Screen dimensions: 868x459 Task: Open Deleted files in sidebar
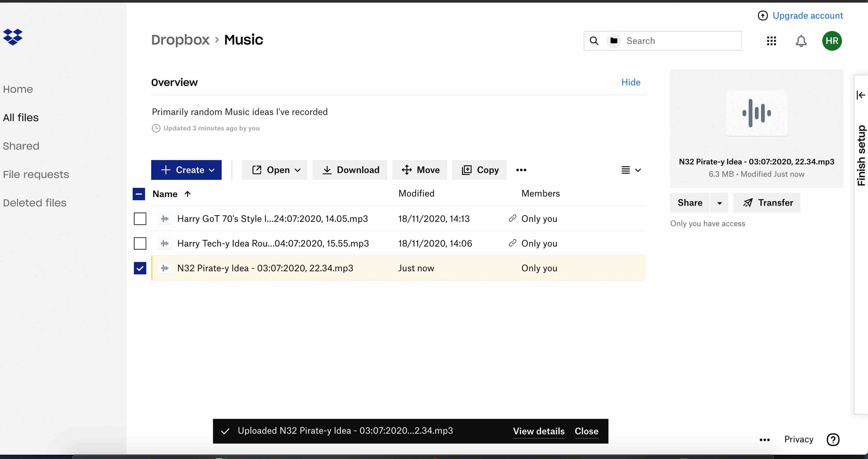pos(34,203)
